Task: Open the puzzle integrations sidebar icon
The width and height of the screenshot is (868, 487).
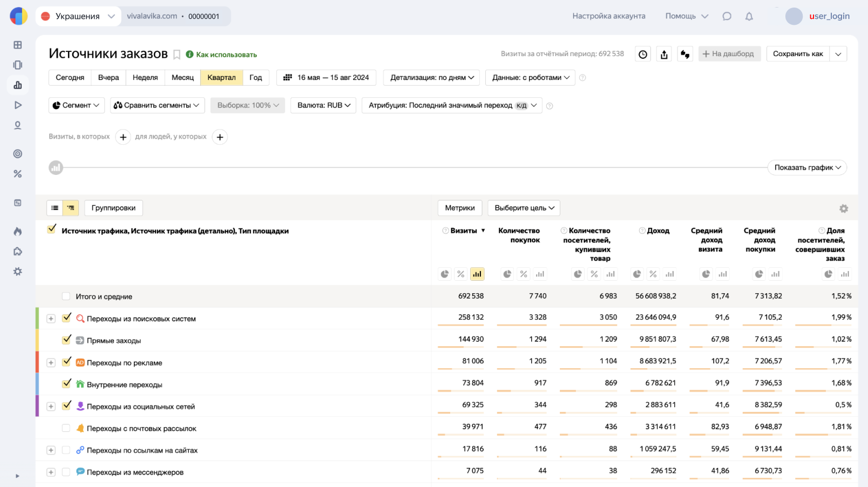Action: [x=18, y=252]
